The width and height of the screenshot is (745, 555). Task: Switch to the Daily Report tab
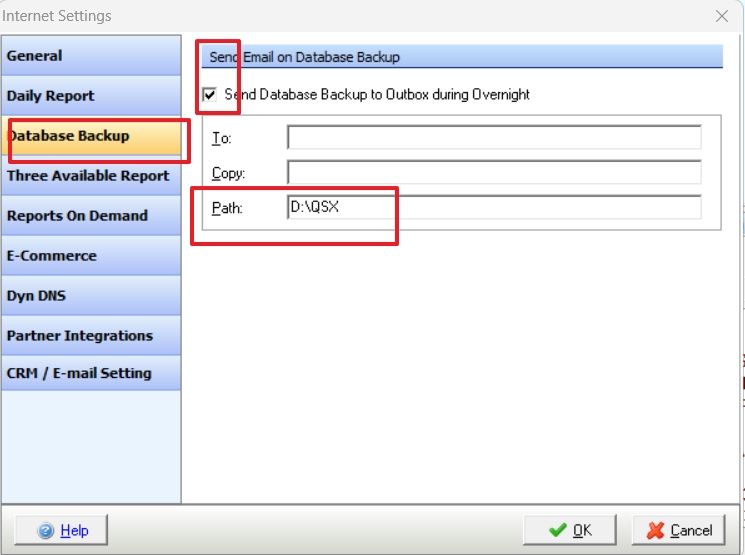[91, 96]
